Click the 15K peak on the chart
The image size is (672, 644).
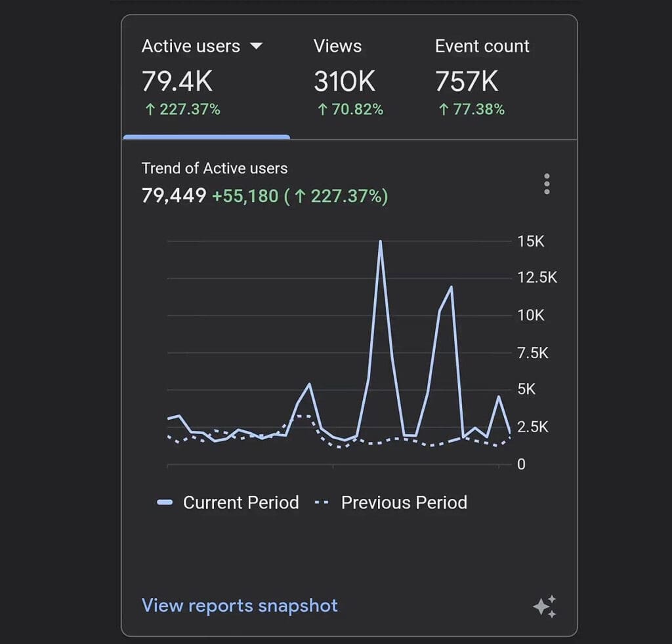(x=380, y=242)
